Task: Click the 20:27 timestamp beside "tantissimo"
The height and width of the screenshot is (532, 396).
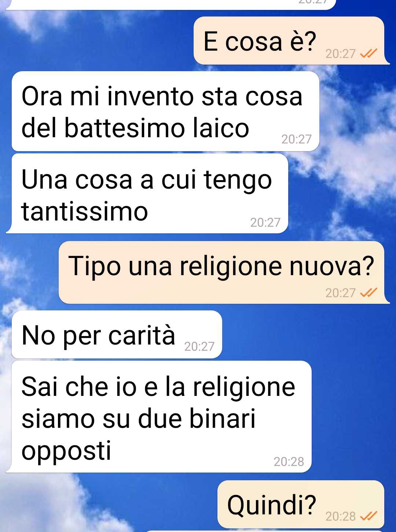Action: coord(265,222)
